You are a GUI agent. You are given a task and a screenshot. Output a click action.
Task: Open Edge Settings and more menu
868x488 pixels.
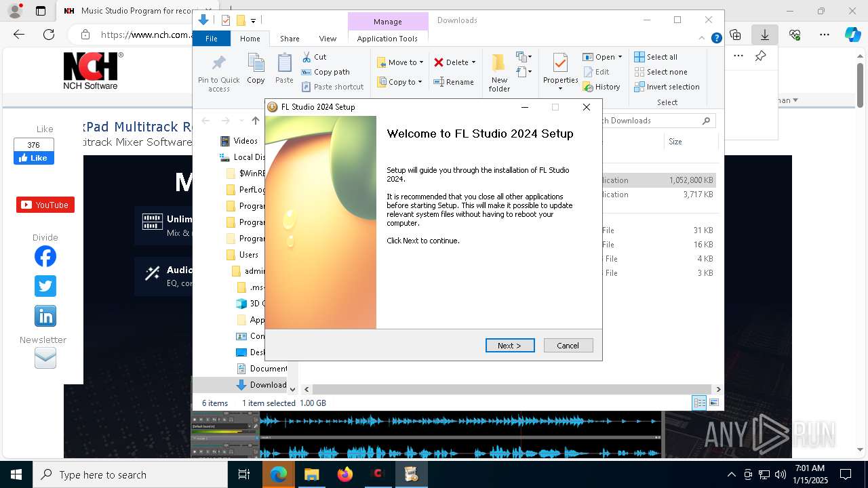point(825,34)
